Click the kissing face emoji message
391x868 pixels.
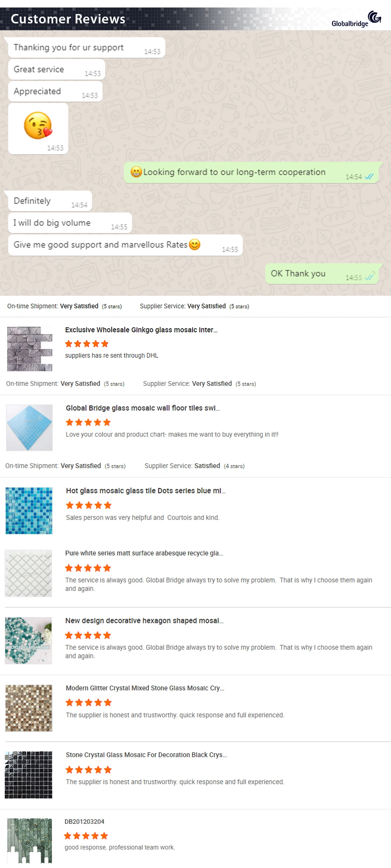(38, 126)
